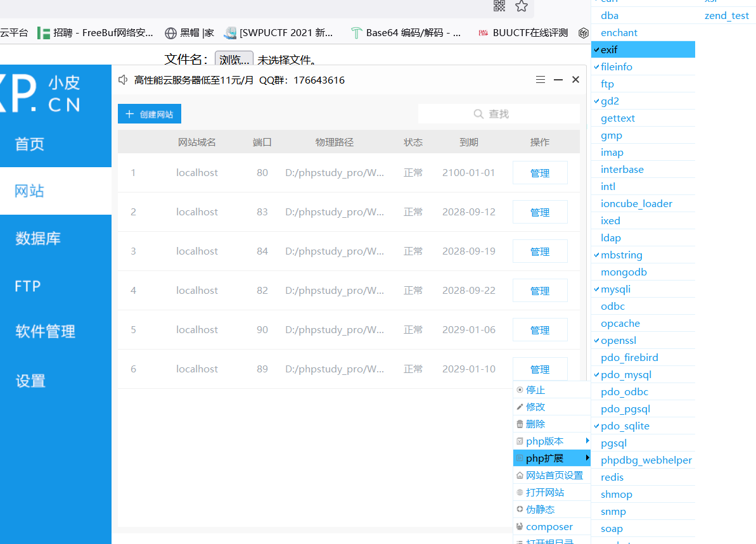The height and width of the screenshot is (544, 756).
Task: Click the 创建网站 button
Action: 150,114
